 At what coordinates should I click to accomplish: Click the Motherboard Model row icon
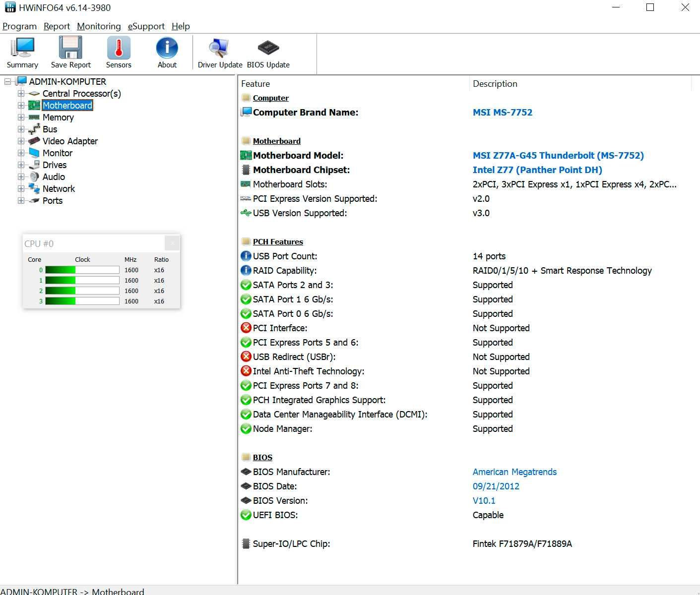[x=246, y=155]
